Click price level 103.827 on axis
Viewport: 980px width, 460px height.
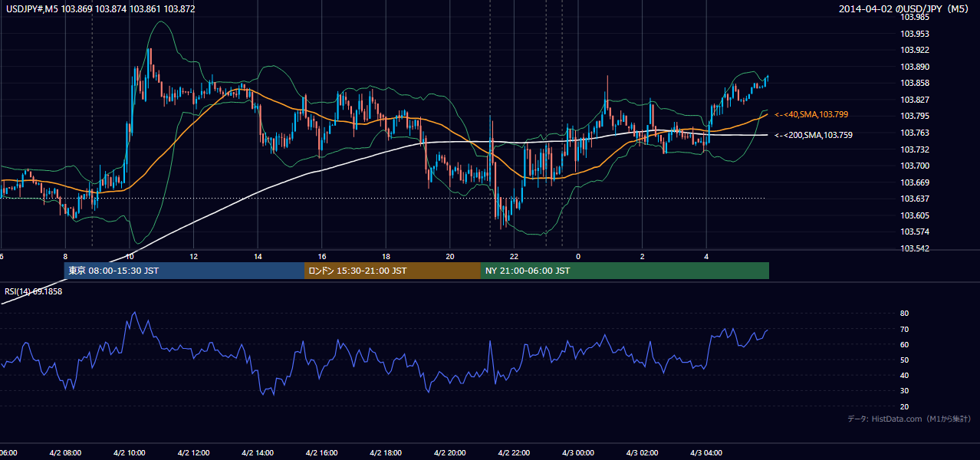click(916, 100)
